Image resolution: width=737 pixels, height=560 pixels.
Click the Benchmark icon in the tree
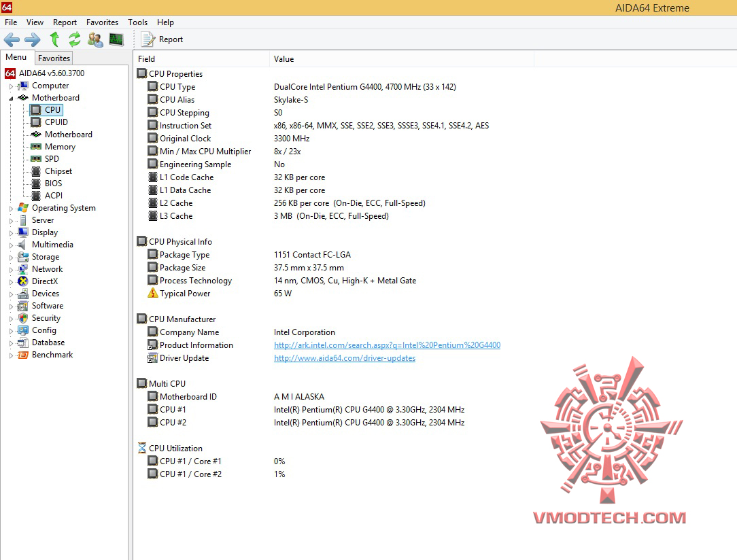click(x=22, y=355)
